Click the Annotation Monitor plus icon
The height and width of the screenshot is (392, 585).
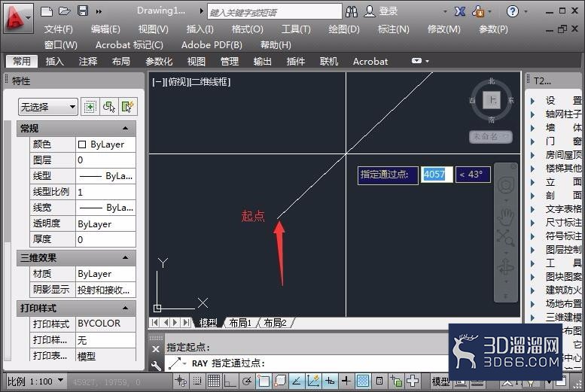413,381
